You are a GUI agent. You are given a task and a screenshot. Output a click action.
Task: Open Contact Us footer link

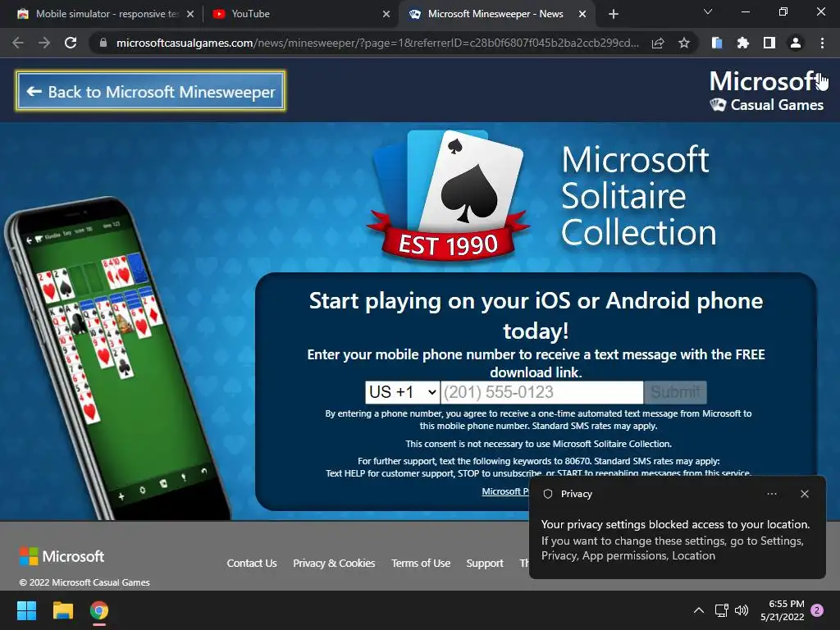click(252, 563)
